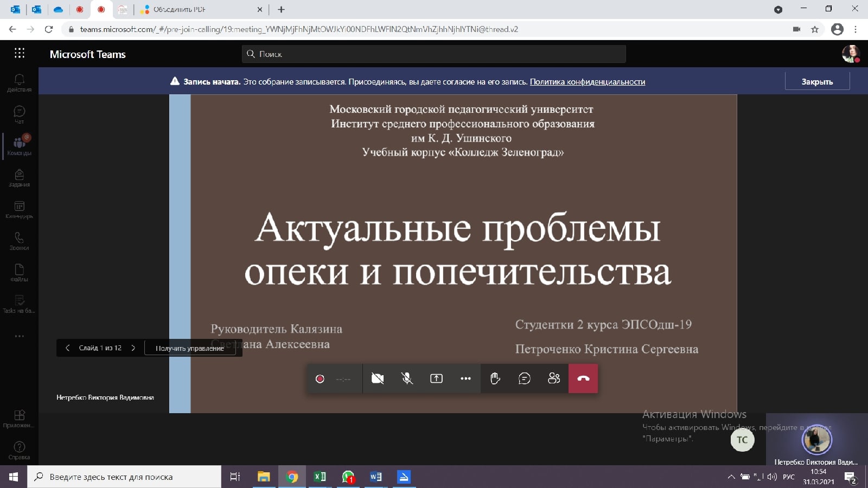868x488 pixels.
Task: Hang up the call
Action: coord(583,378)
